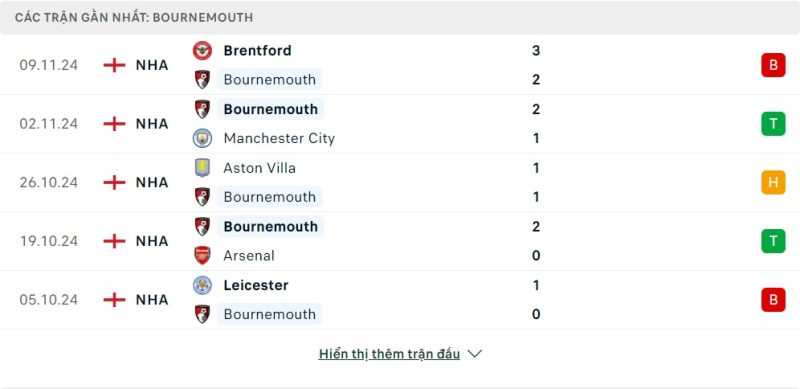Click the Leicester club crest
The image size is (800, 389).
point(203,285)
